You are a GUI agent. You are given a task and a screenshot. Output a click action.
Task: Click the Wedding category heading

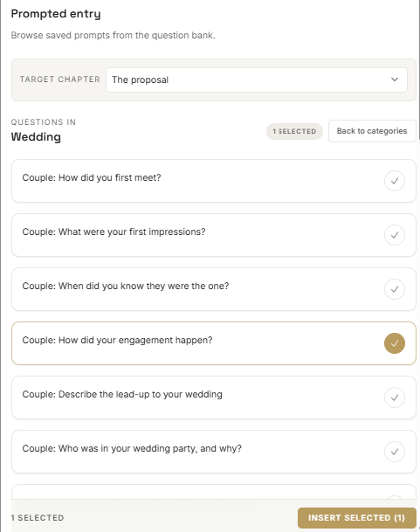(x=36, y=137)
